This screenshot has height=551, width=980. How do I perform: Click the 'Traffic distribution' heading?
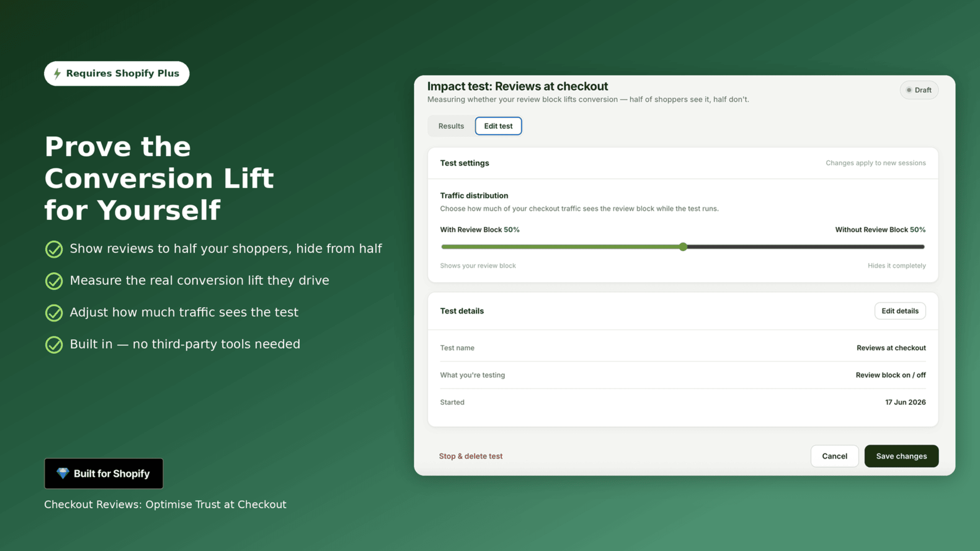point(474,195)
